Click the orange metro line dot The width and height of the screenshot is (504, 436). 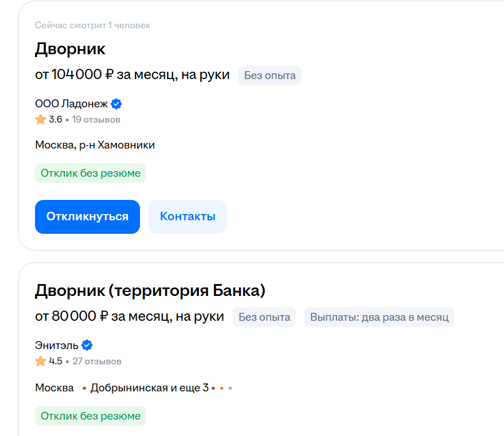[x=222, y=388]
